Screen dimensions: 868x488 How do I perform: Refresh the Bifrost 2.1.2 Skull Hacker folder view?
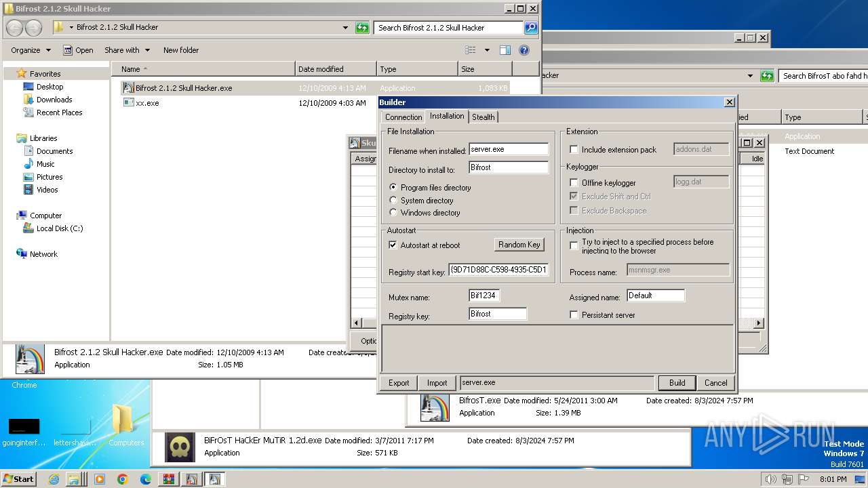(x=363, y=28)
